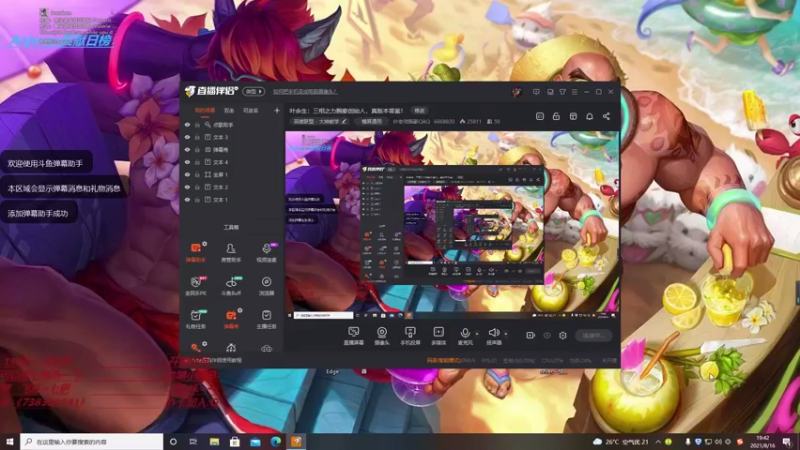
Task: Switch to the second scene tab
Action: 229,111
